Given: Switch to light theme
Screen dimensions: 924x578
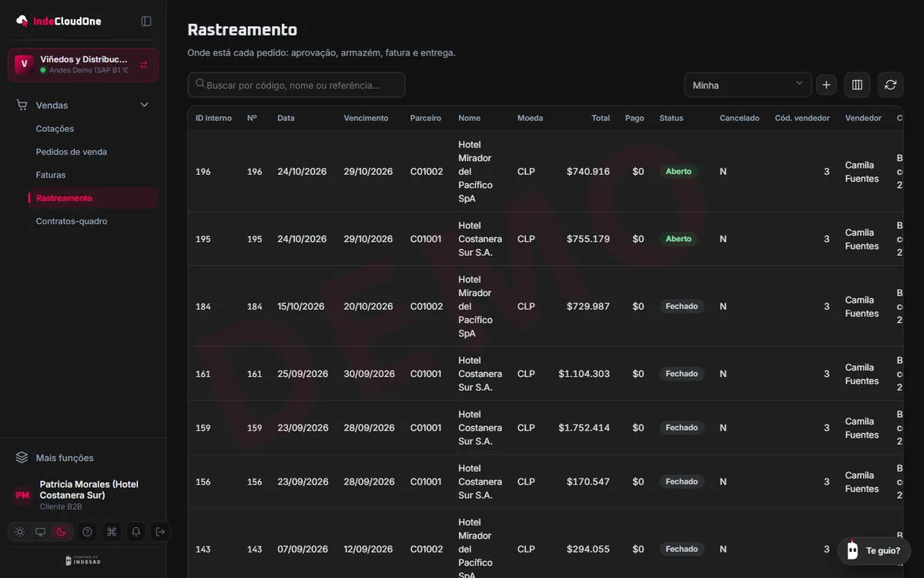Looking at the screenshot, I should (20, 532).
